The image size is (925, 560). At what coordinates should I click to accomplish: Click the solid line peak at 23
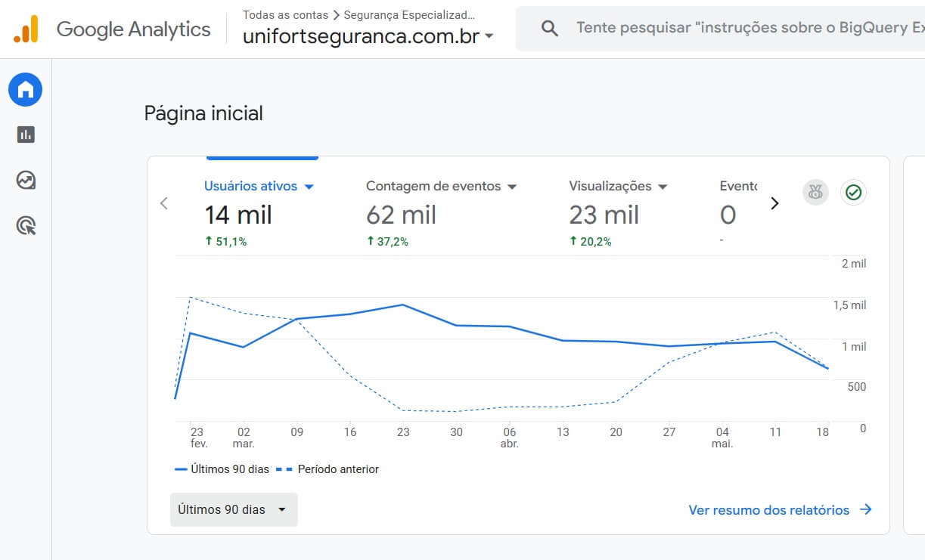click(403, 305)
